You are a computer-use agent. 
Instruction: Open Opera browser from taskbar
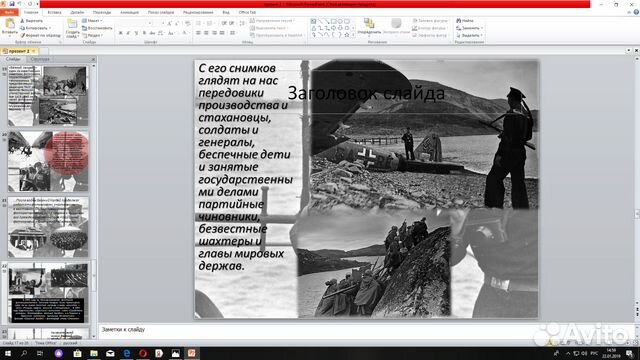tap(143, 353)
